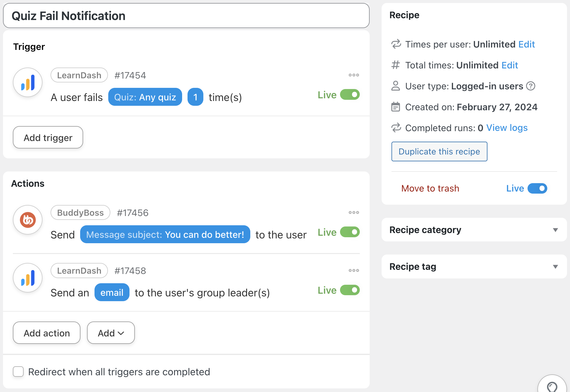
Task: Disable the BuddyBoss message action Live toggle
Action: 350,232
